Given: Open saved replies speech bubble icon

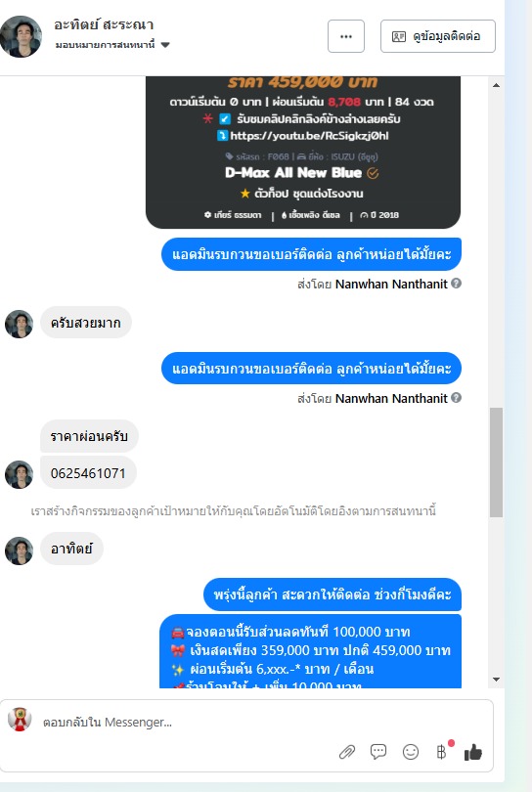Looking at the screenshot, I should click(x=378, y=752).
